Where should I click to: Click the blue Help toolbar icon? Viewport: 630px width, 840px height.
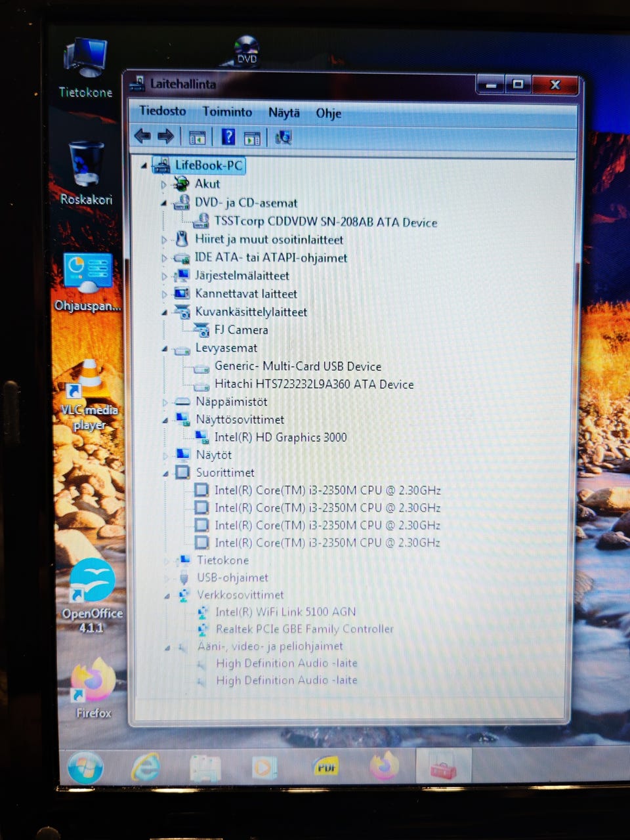228,136
